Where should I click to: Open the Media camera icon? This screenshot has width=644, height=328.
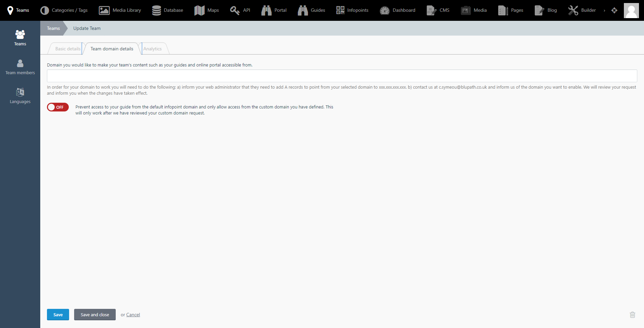point(466,10)
